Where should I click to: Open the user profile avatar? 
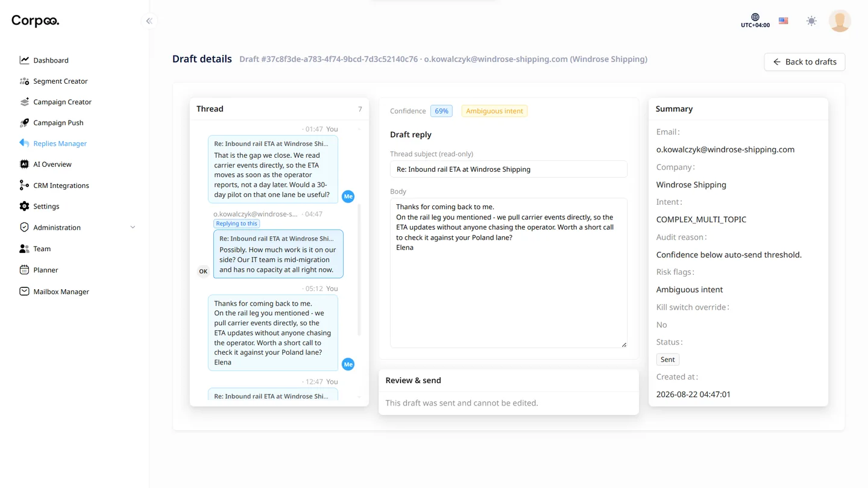click(x=840, y=21)
